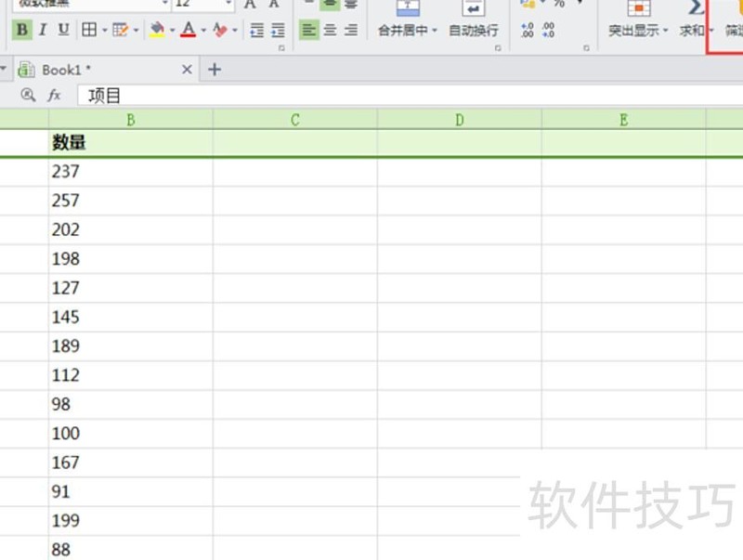Click the AutoSum (求和) button
The image size is (743, 560).
tap(692, 20)
